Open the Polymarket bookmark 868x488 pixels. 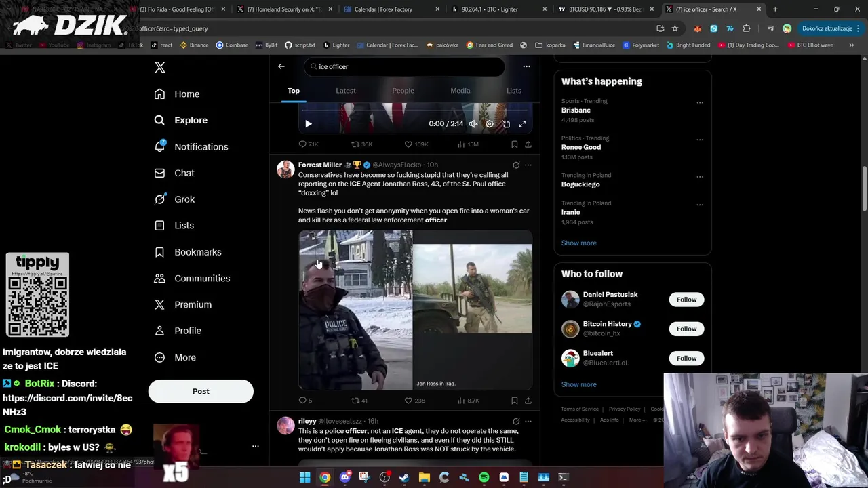point(640,45)
